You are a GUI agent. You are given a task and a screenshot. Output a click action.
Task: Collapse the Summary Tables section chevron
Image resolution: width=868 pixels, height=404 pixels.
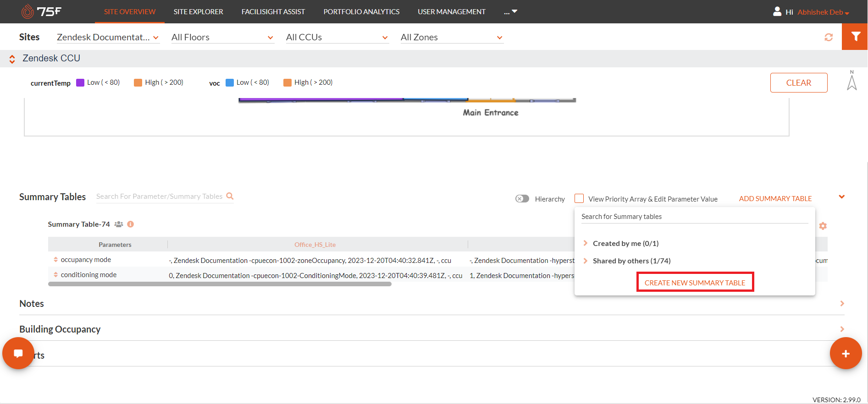(x=842, y=197)
